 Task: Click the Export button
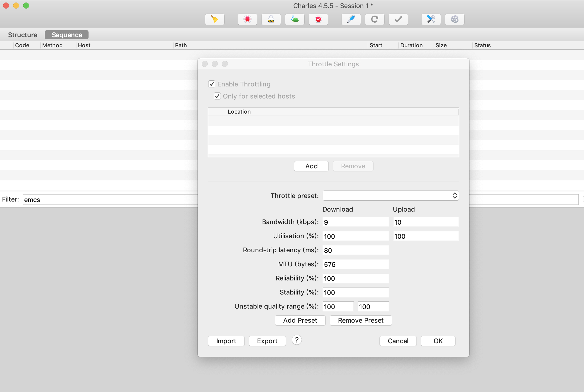point(267,341)
